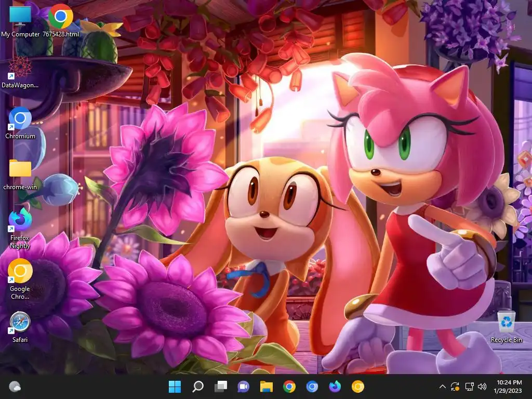Launch Chromium from taskbar
Viewport: 532px width, 399px height.
click(312, 387)
